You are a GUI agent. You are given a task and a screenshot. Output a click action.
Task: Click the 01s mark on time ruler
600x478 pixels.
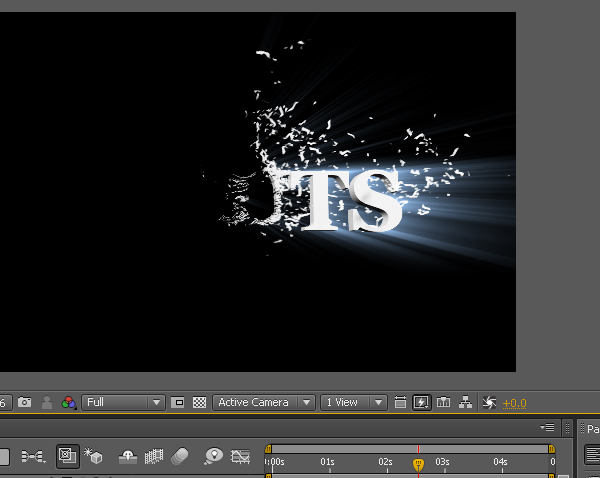pos(328,462)
